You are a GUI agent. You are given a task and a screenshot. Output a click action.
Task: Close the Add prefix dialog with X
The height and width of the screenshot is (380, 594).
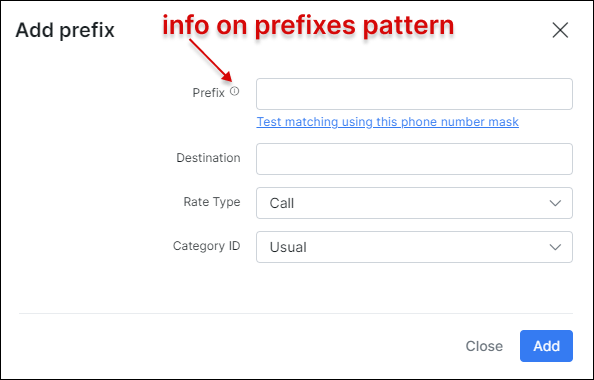[x=560, y=30]
